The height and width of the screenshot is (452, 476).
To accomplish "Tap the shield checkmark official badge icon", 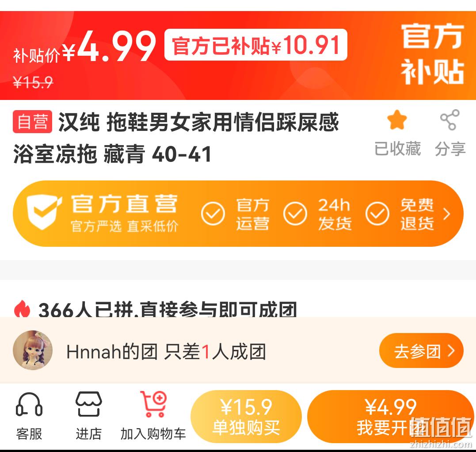I will pyautogui.click(x=43, y=212).
